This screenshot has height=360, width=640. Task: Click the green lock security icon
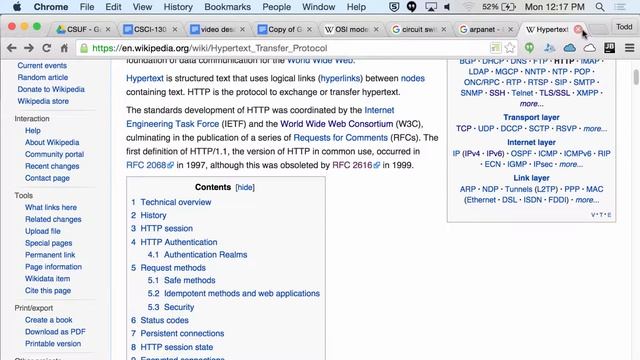click(84, 48)
